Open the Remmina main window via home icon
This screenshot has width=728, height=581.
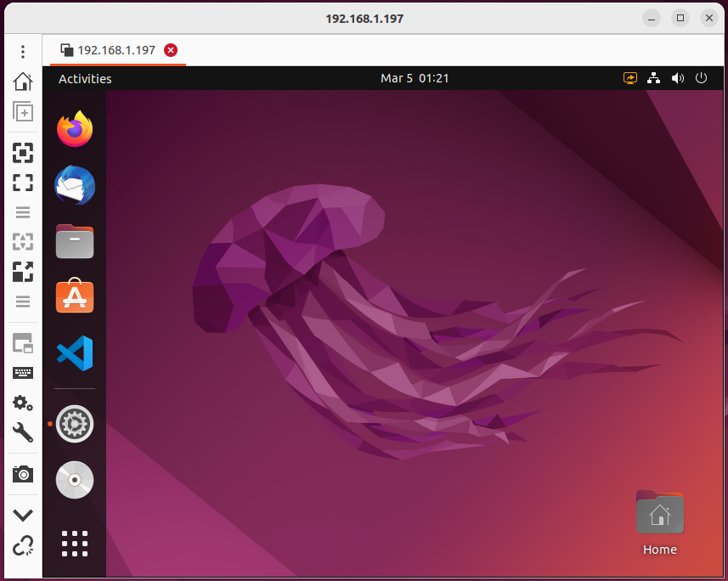23,82
